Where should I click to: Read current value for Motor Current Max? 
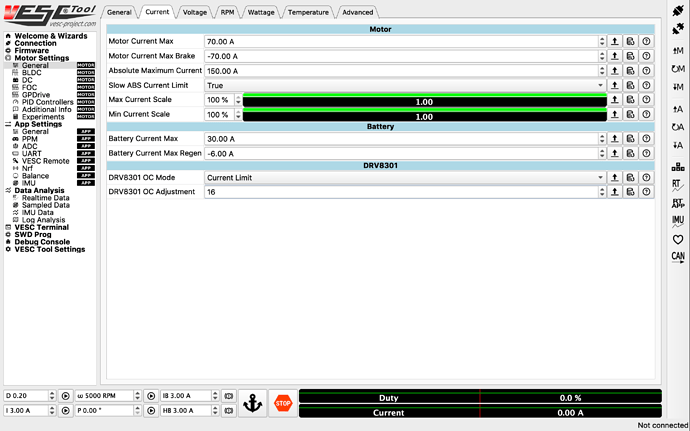click(x=615, y=41)
